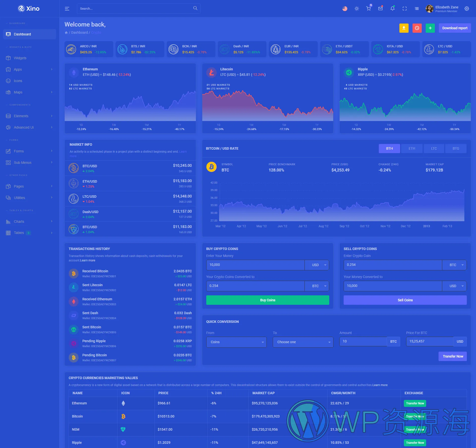Open the shopping cart icon

pos(368,9)
